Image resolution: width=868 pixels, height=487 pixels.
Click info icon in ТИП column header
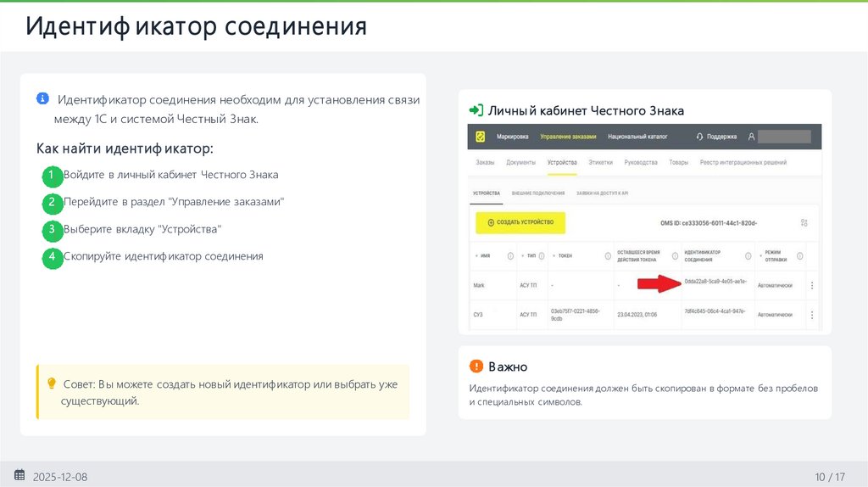542,256
